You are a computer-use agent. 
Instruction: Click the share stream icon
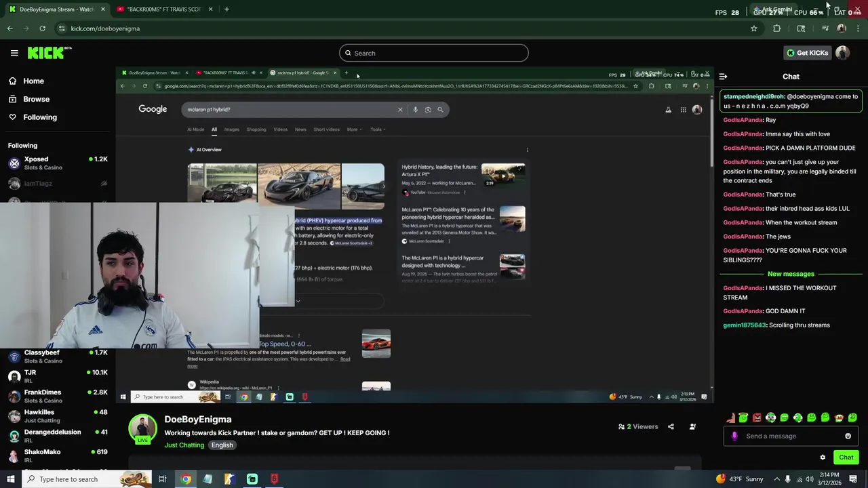(671, 427)
